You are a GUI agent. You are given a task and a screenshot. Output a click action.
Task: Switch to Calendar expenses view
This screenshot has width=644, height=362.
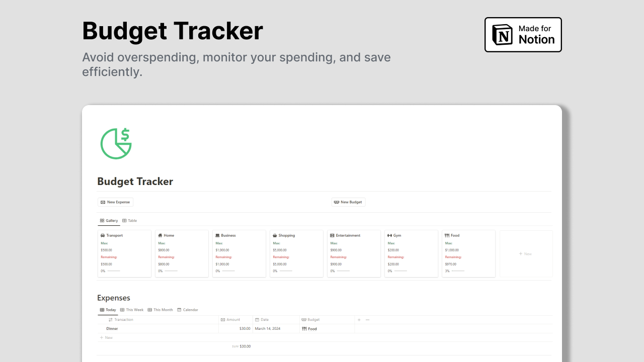188,310
